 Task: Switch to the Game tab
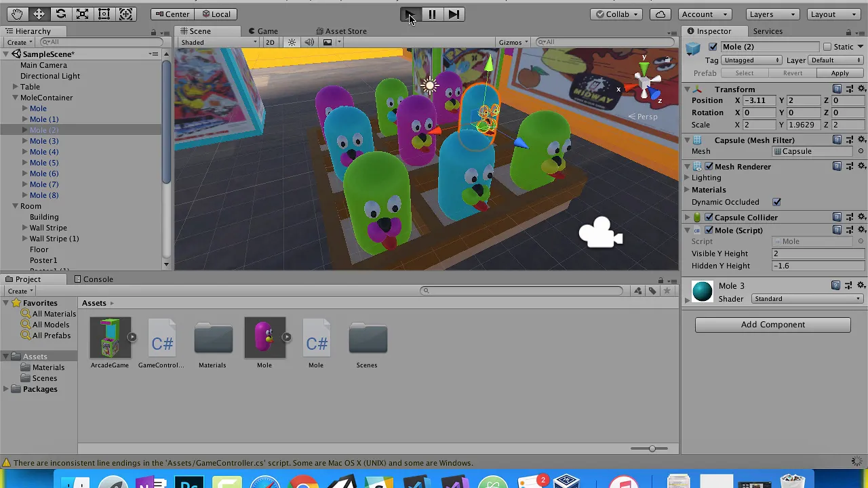262,31
